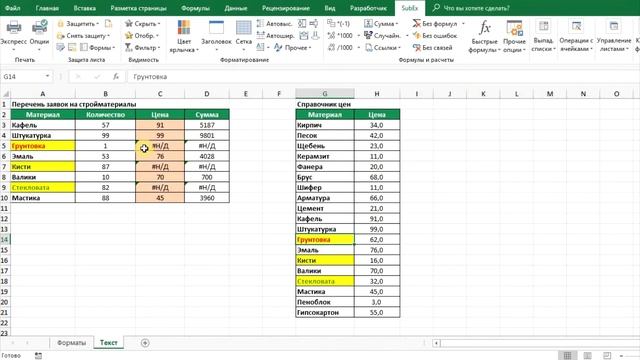The height and width of the screenshot is (360, 640).
Task: Switch to the Форматы sheet tab
Action: (x=71, y=343)
